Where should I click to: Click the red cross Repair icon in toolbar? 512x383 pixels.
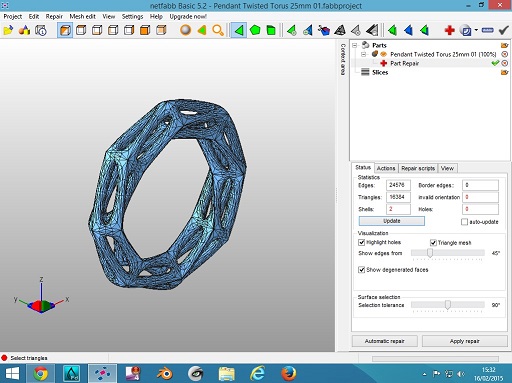point(449,31)
